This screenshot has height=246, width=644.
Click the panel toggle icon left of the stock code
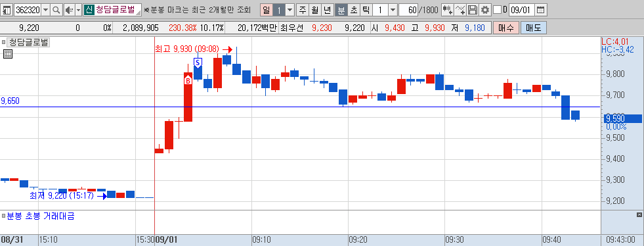point(7,10)
